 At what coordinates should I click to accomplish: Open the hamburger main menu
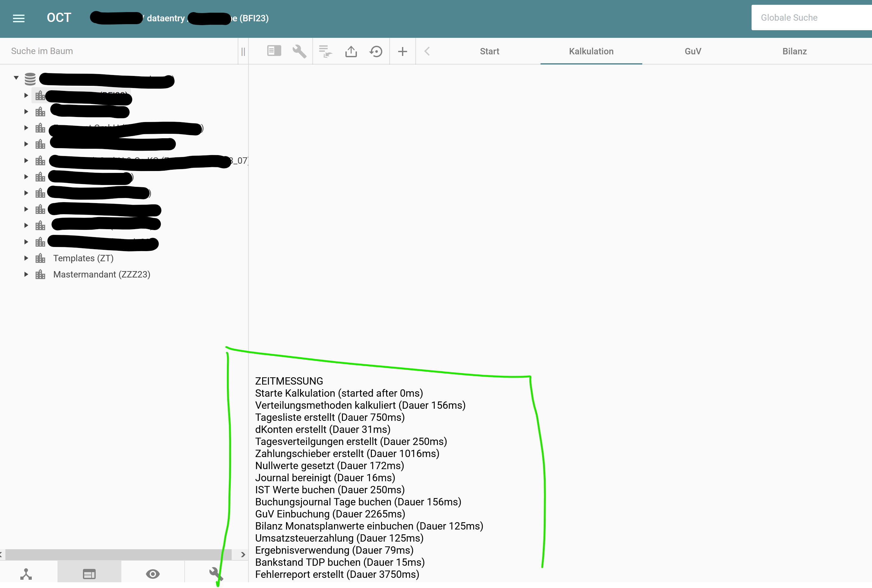pyautogui.click(x=19, y=18)
